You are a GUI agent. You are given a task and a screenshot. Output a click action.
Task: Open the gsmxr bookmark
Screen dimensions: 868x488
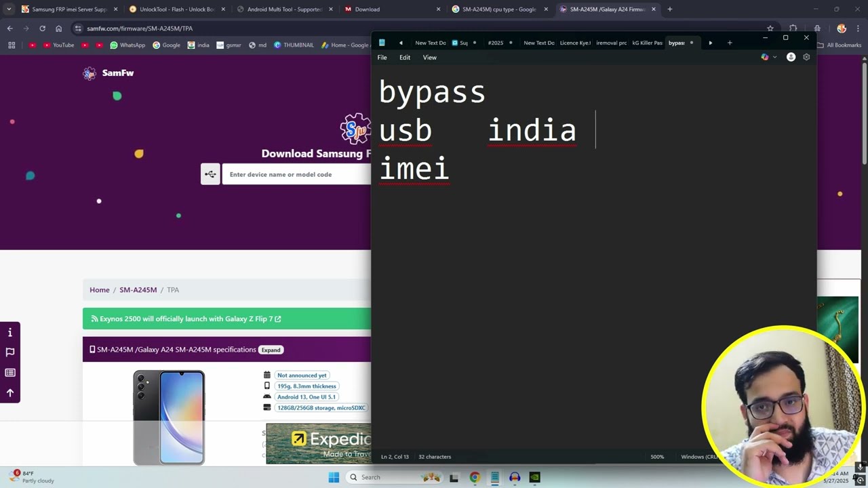229,45
